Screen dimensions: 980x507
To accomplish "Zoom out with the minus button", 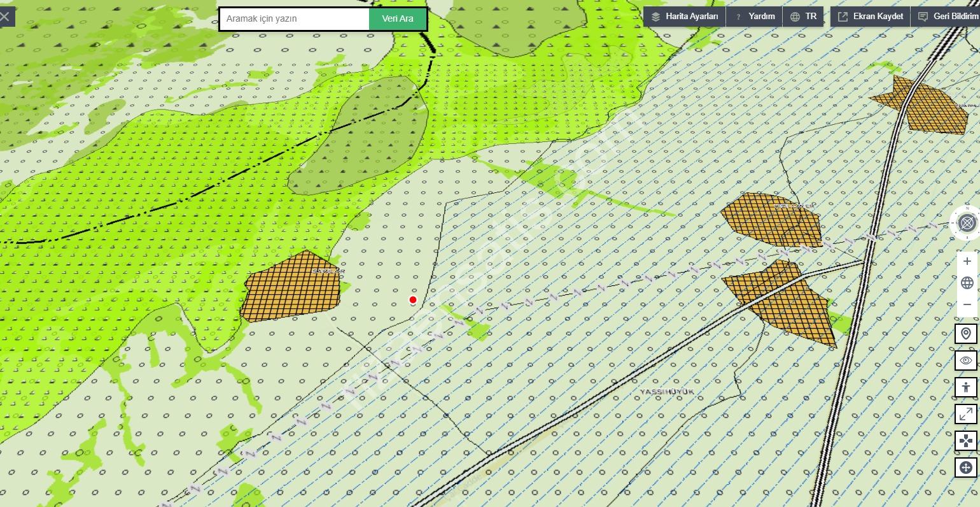I will click(x=967, y=305).
